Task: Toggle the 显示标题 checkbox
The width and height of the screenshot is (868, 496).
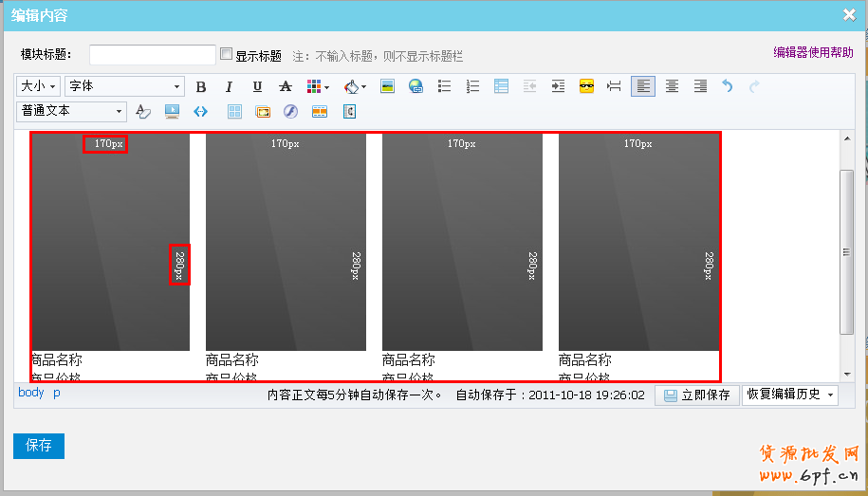Action: pos(227,55)
